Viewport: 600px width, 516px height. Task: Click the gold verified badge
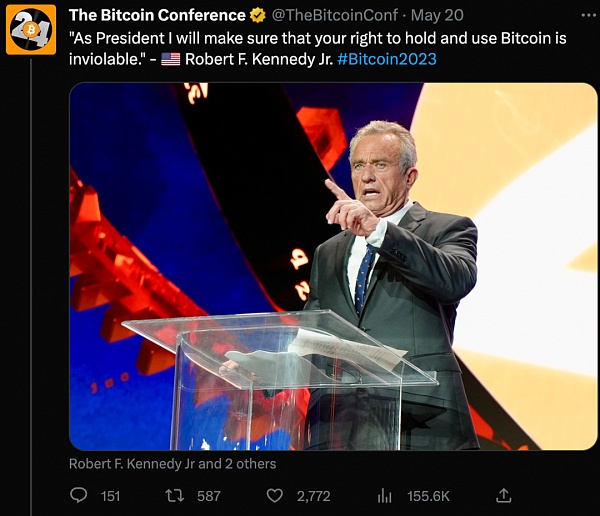click(x=258, y=16)
